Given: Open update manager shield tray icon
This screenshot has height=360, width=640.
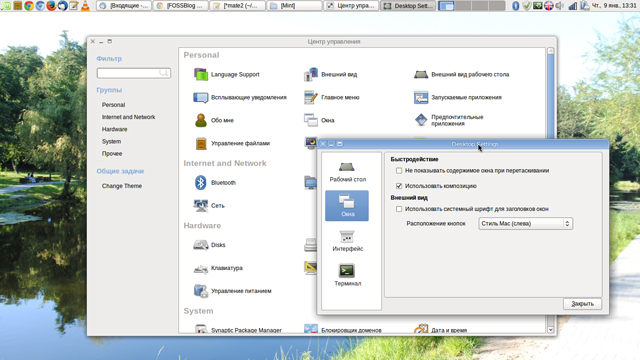Looking at the screenshot, I should pyautogui.click(x=527, y=6).
